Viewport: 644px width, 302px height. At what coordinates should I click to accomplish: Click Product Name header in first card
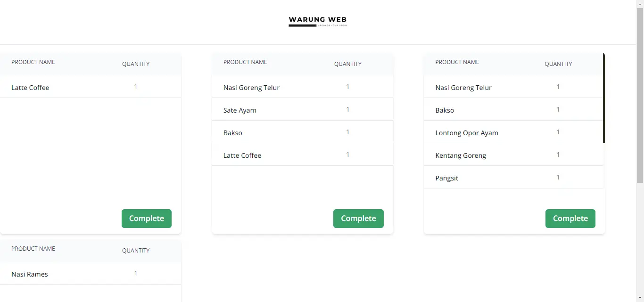[x=33, y=62]
